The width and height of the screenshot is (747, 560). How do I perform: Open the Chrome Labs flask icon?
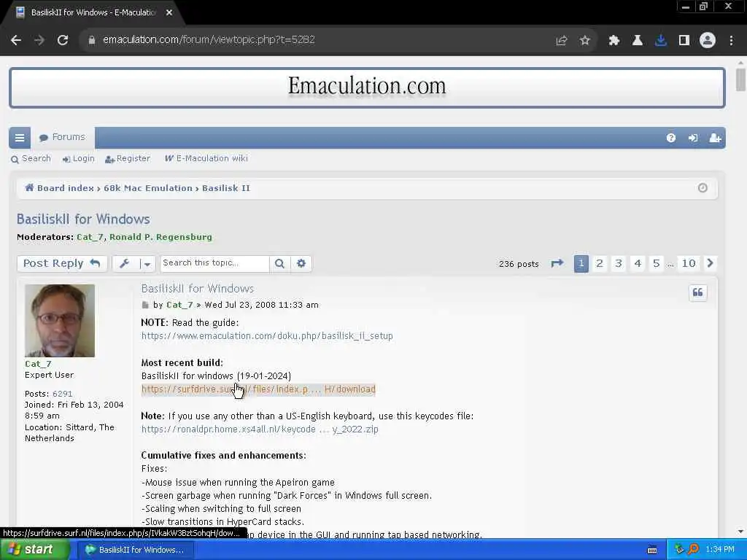click(638, 41)
